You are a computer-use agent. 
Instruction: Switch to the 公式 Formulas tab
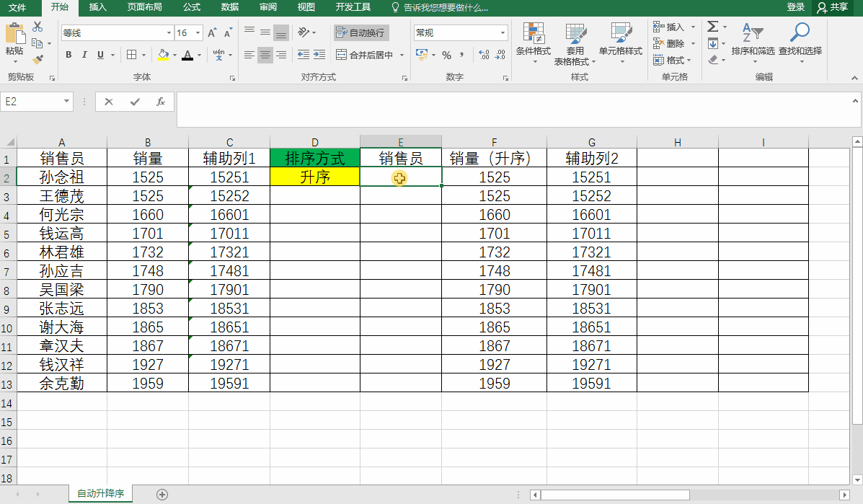coord(192,7)
